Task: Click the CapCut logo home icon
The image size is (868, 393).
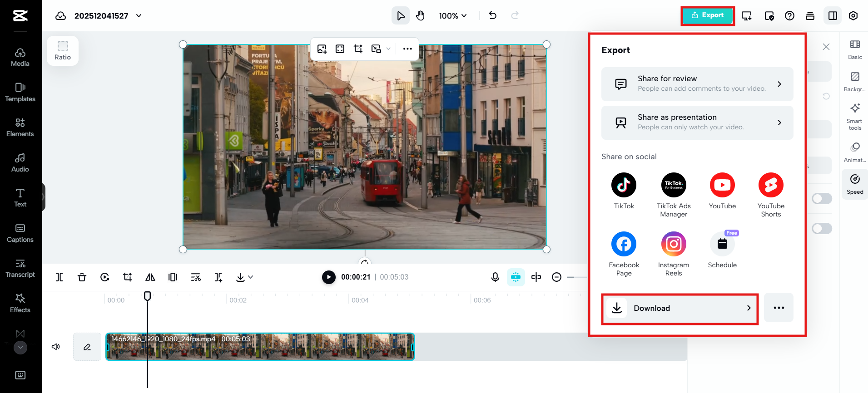Action: tap(20, 16)
